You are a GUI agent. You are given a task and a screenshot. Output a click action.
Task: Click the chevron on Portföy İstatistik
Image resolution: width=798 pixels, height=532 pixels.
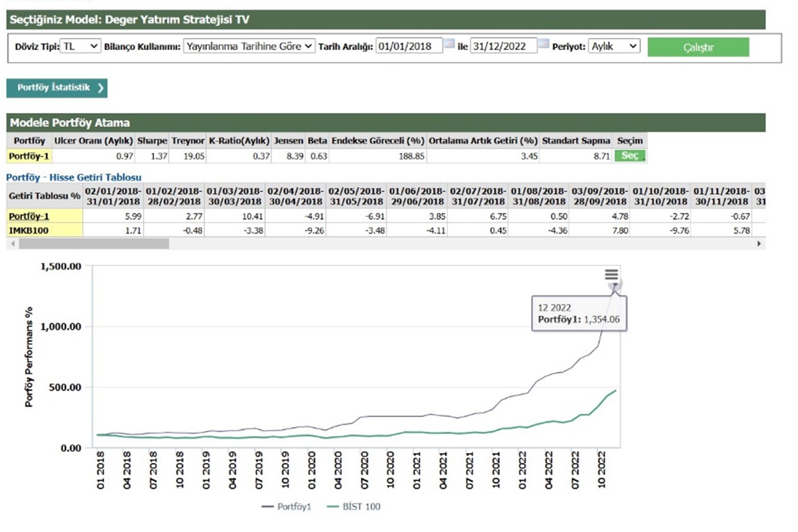[x=101, y=88]
